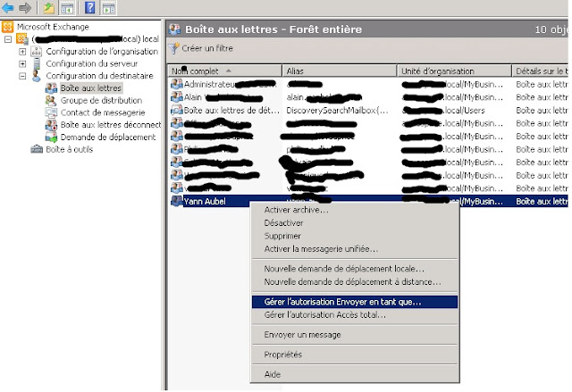Toggle the action pane toolbar icon

pyautogui.click(x=108, y=7)
